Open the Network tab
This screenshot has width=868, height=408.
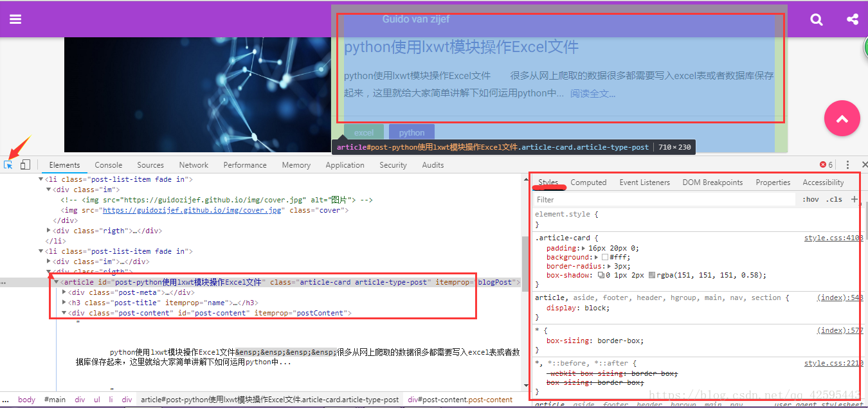[194, 165]
